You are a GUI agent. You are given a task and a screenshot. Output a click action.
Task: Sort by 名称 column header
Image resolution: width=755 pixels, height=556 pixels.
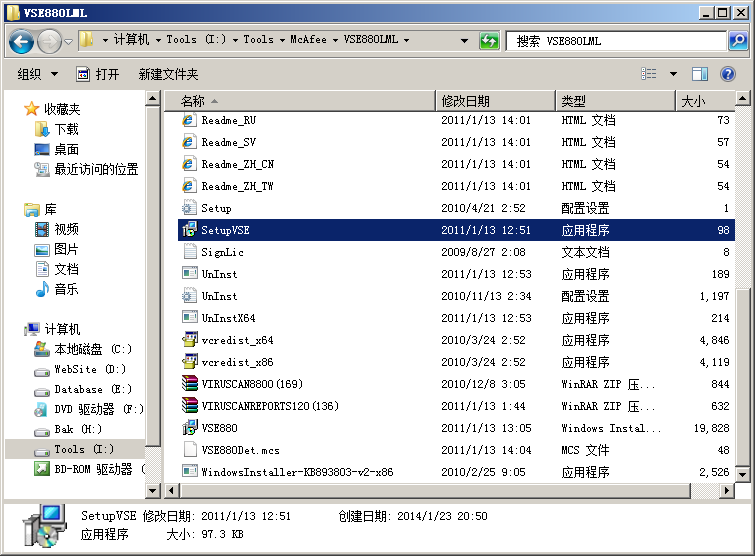(x=299, y=101)
